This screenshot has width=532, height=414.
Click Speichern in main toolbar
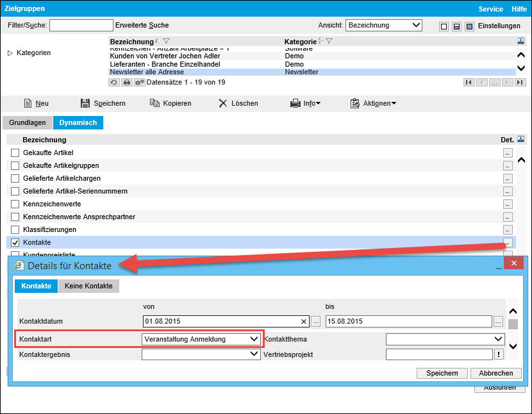pyautogui.click(x=103, y=104)
